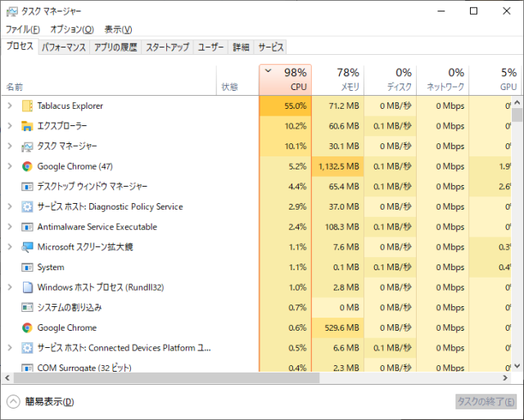Click the horizontal scrollbar thumb

click(x=166, y=378)
